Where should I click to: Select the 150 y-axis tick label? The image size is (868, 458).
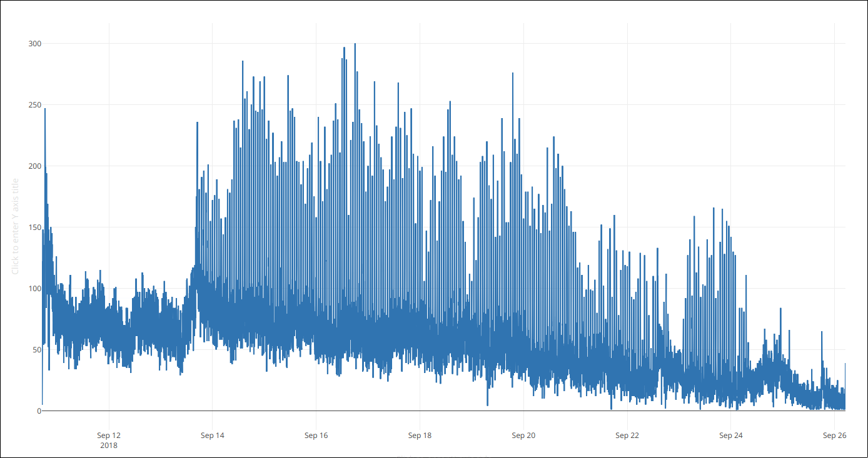34,227
